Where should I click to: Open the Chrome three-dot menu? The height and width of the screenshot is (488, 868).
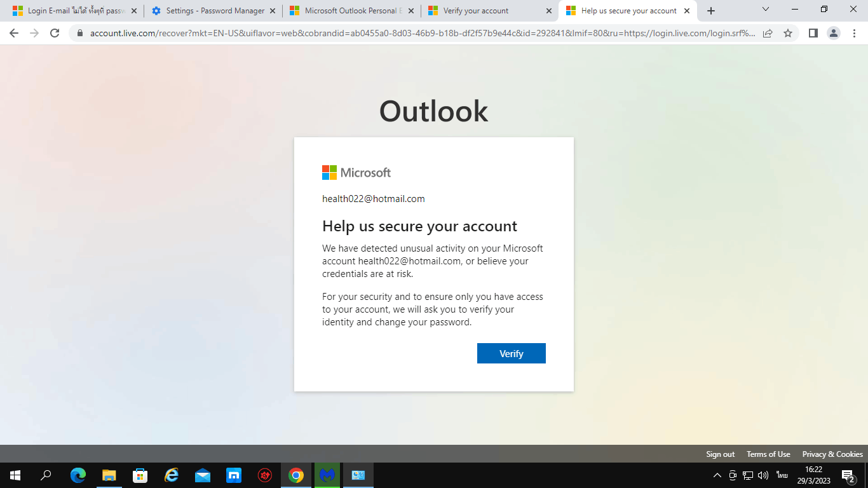854,33
